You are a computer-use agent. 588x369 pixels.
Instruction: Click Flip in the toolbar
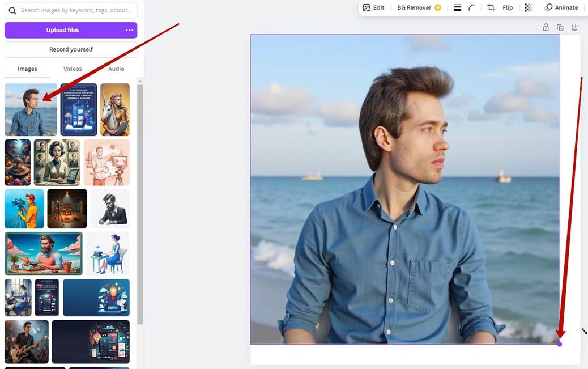point(508,7)
